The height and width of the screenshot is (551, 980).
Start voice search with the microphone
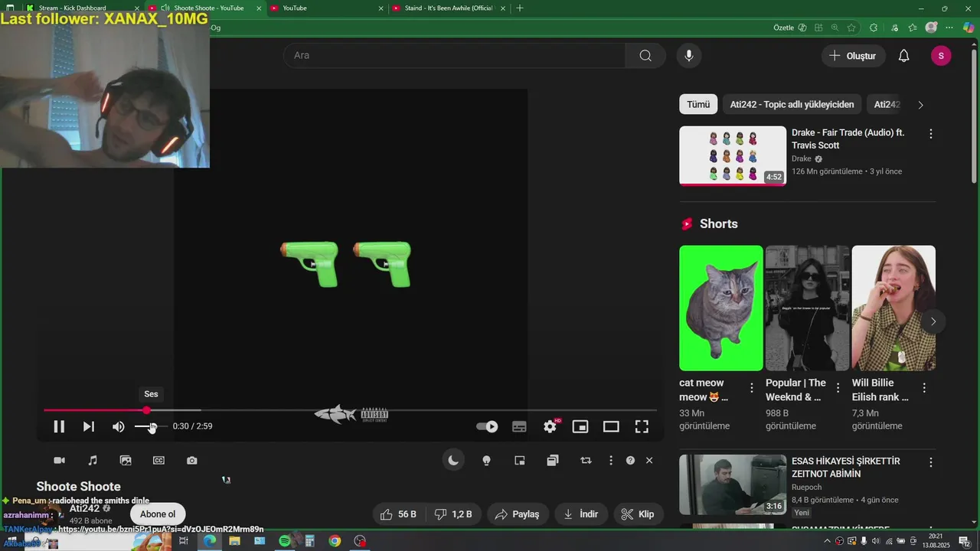click(x=689, y=55)
